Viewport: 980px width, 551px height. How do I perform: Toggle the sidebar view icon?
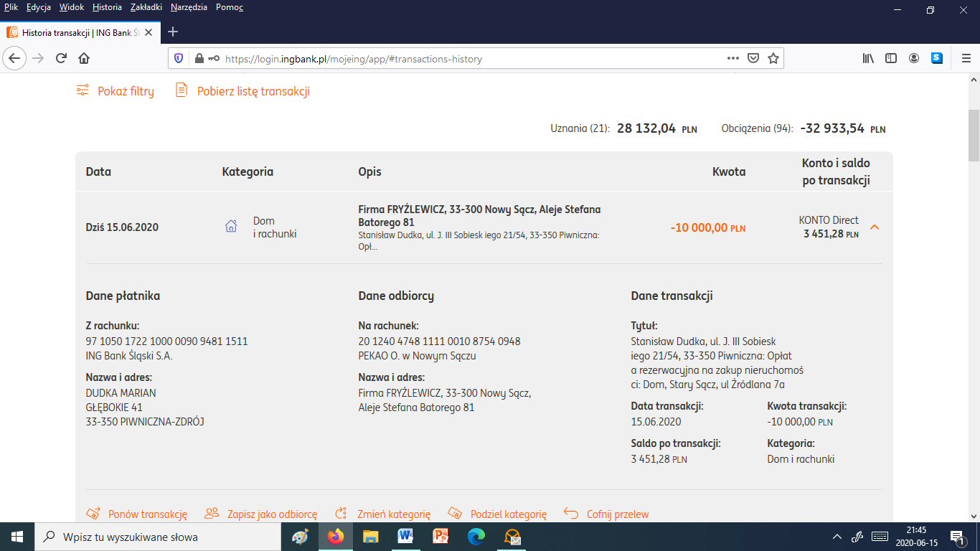(x=890, y=58)
